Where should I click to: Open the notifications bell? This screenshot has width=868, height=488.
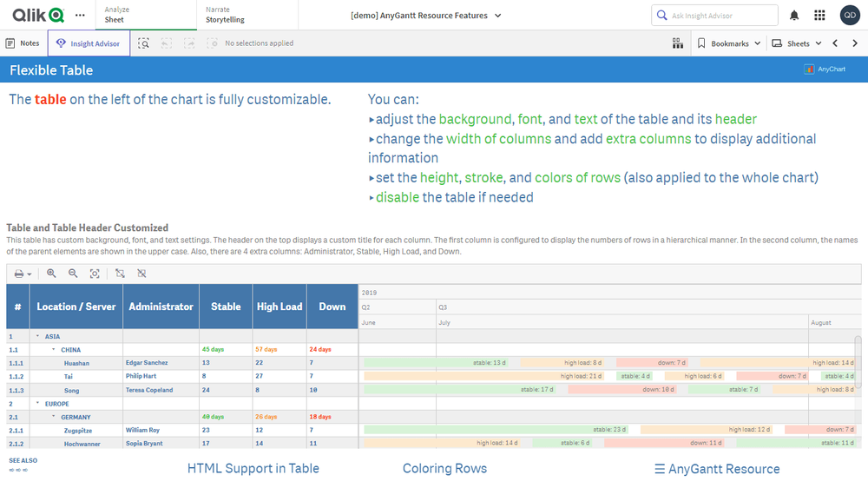(794, 16)
